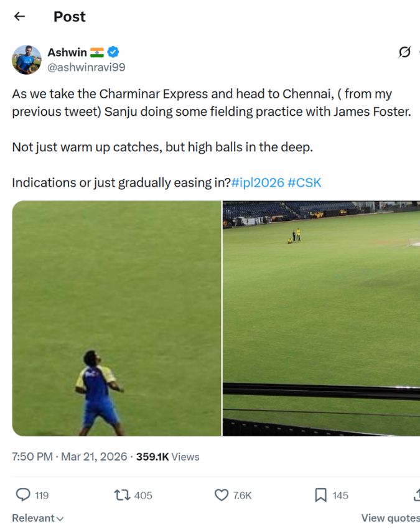Click the @ashwinravi99 handle
Image resolution: width=420 pixels, height=529 pixels.
(86, 67)
